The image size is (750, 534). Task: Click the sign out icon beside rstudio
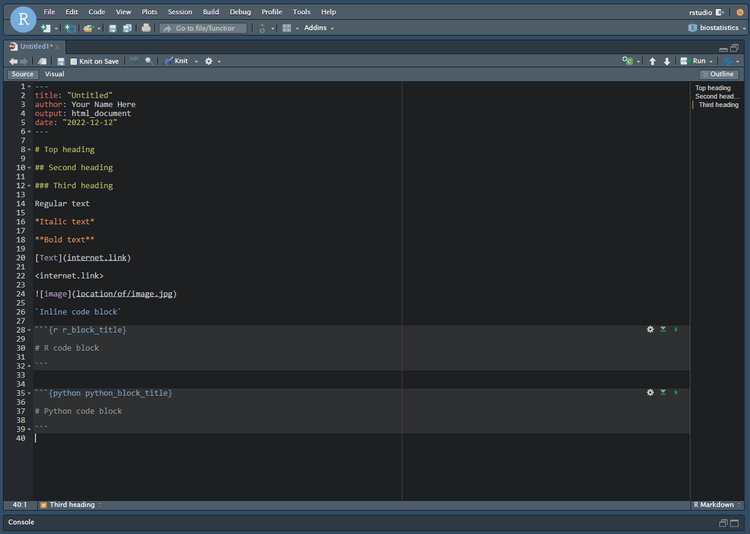point(720,12)
